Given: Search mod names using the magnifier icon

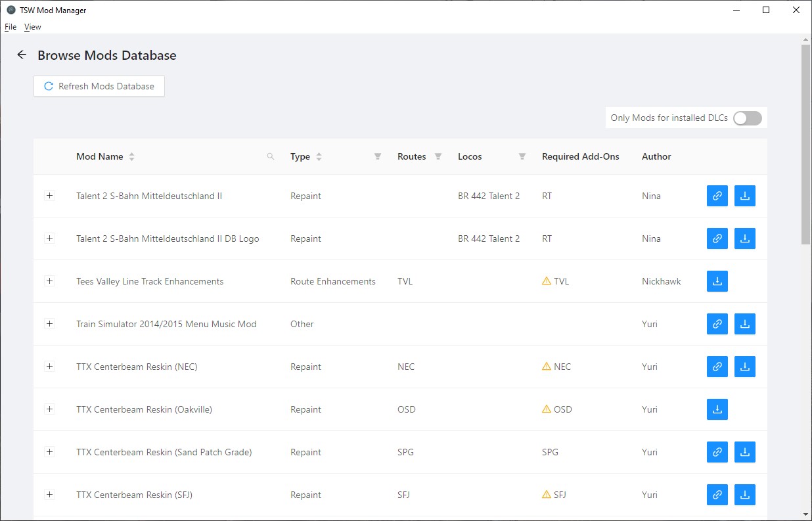Looking at the screenshot, I should pos(271,156).
